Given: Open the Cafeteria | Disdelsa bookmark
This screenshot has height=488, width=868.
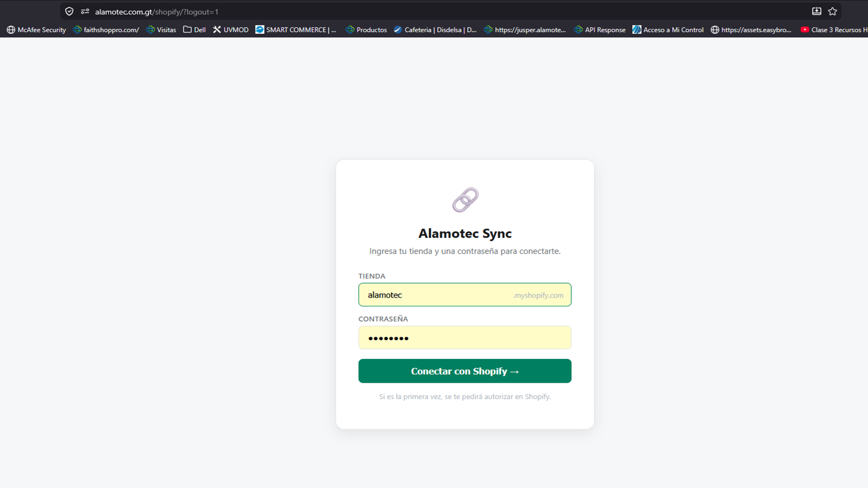Looking at the screenshot, I should 435,30.
